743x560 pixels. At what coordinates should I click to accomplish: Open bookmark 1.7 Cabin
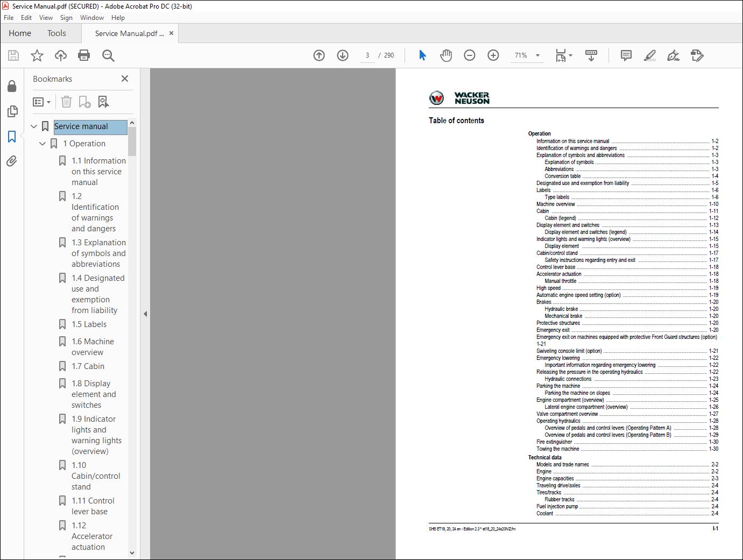click(x=88, y=366)
